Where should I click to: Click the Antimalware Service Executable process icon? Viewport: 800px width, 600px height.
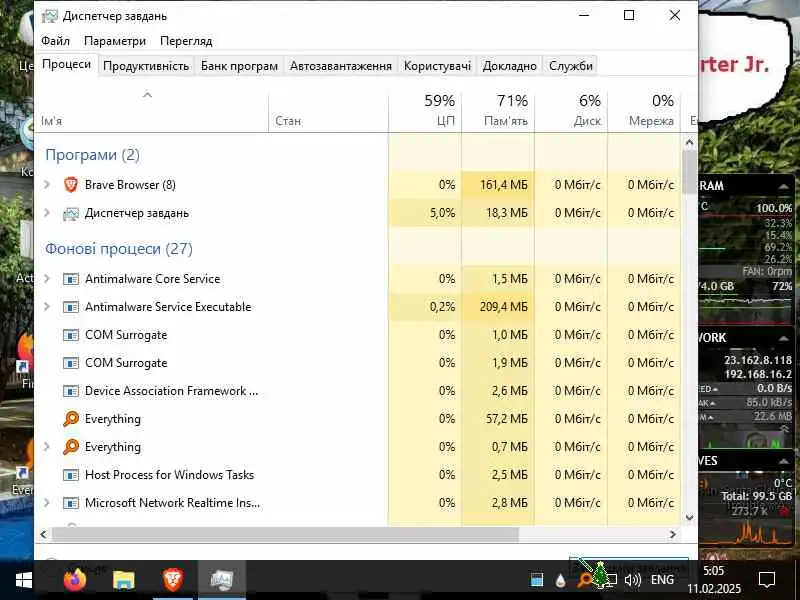point(71,307)
